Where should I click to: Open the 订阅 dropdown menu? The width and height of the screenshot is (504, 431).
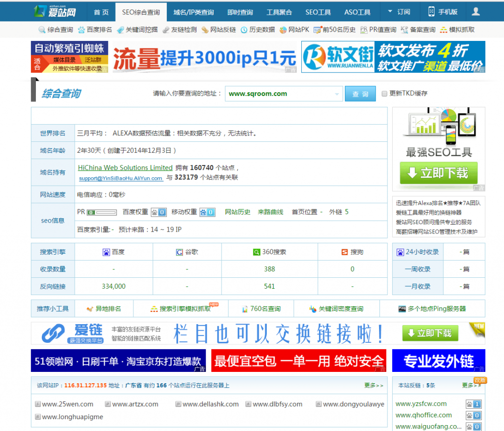[x=399, y=12]
